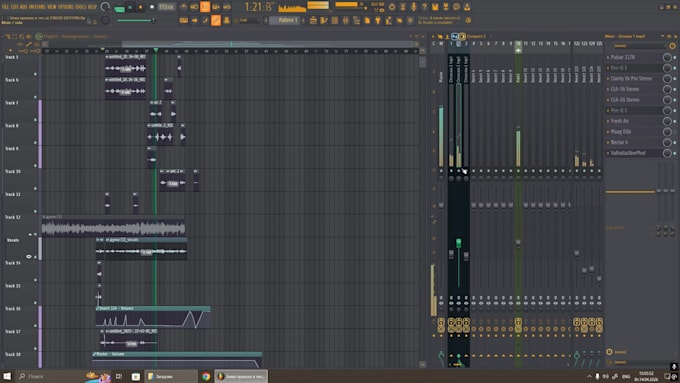The width and height of the screenshot is (680, 383).
Task: Click the zoom tool in playlist toolbar
Action: click(x=22, y=37)
